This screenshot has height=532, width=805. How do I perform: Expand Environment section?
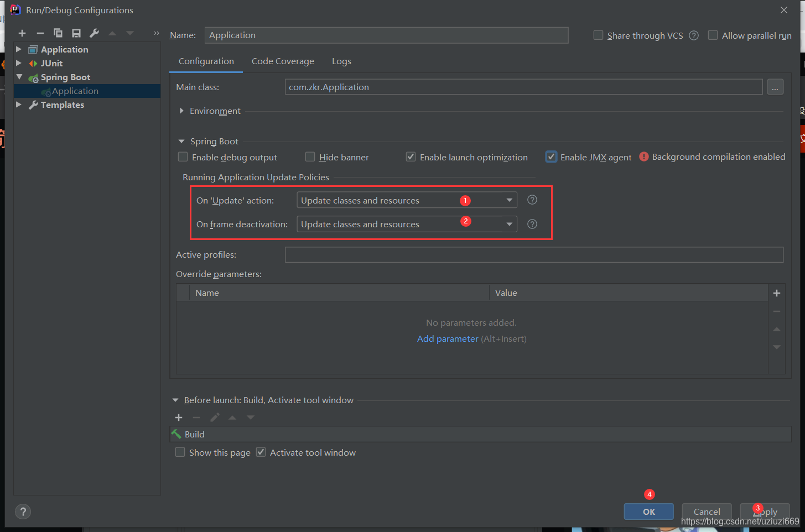[x=181, y=111]
